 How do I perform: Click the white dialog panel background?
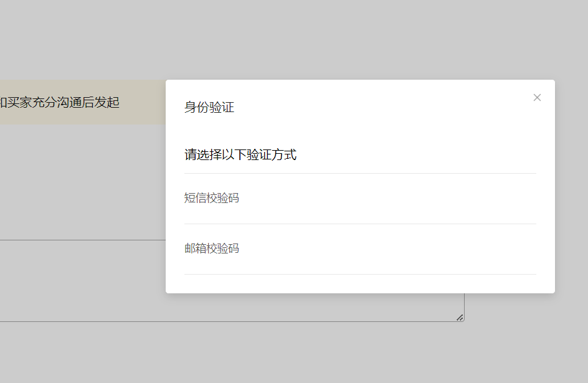[359, 131]
